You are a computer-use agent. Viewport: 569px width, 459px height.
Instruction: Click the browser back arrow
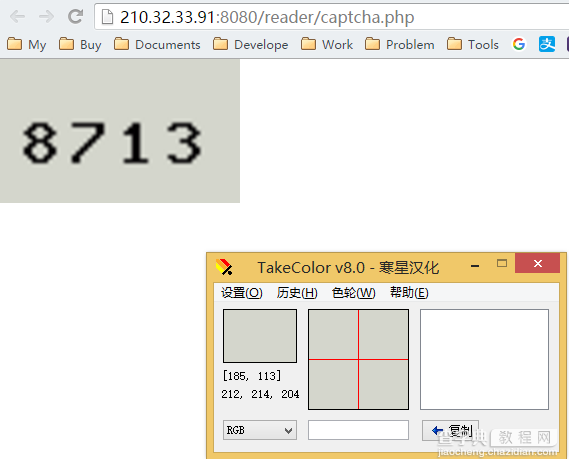click(17, 17)
